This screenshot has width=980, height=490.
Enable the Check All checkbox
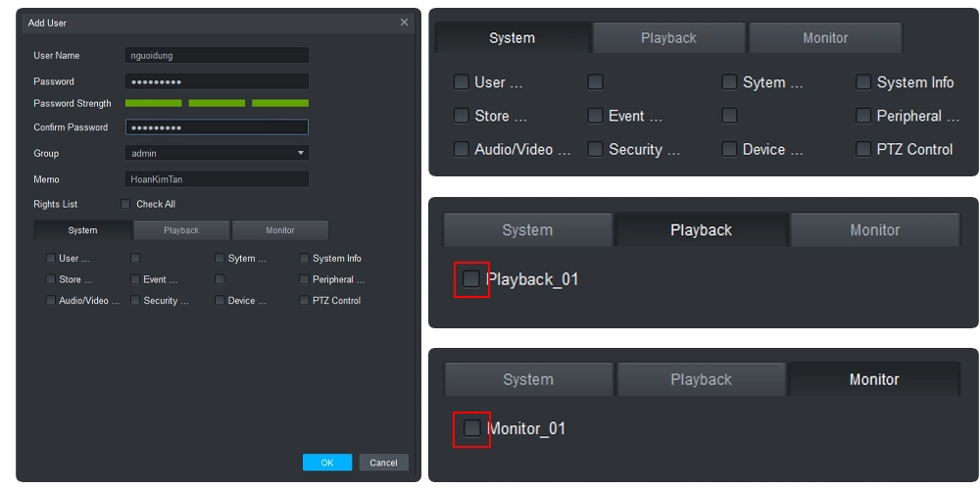pos(125,205)
